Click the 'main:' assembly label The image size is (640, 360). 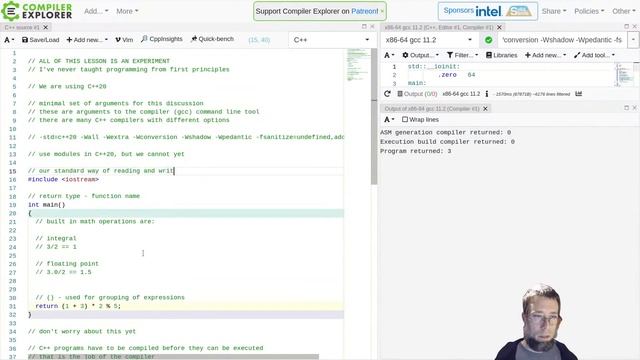[417, 83]
